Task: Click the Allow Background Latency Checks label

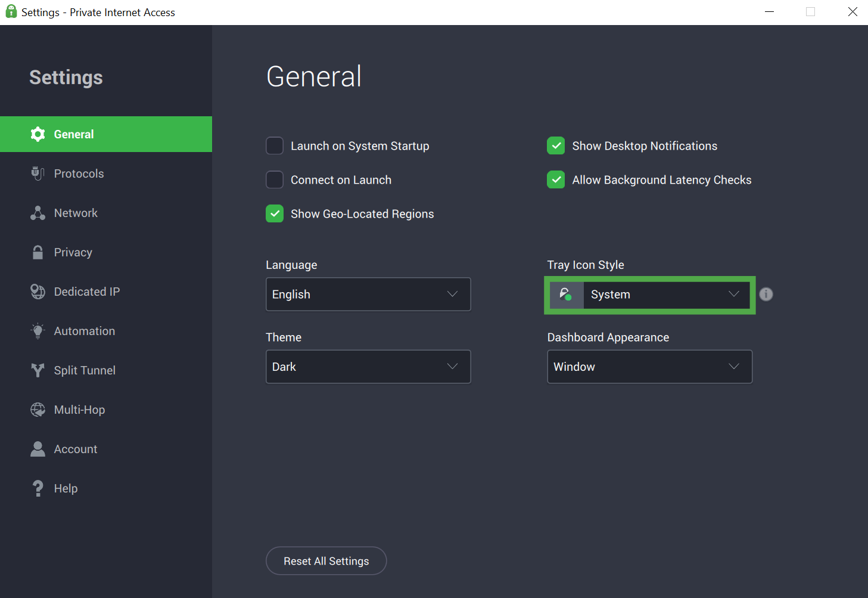Action: point(662,180)
